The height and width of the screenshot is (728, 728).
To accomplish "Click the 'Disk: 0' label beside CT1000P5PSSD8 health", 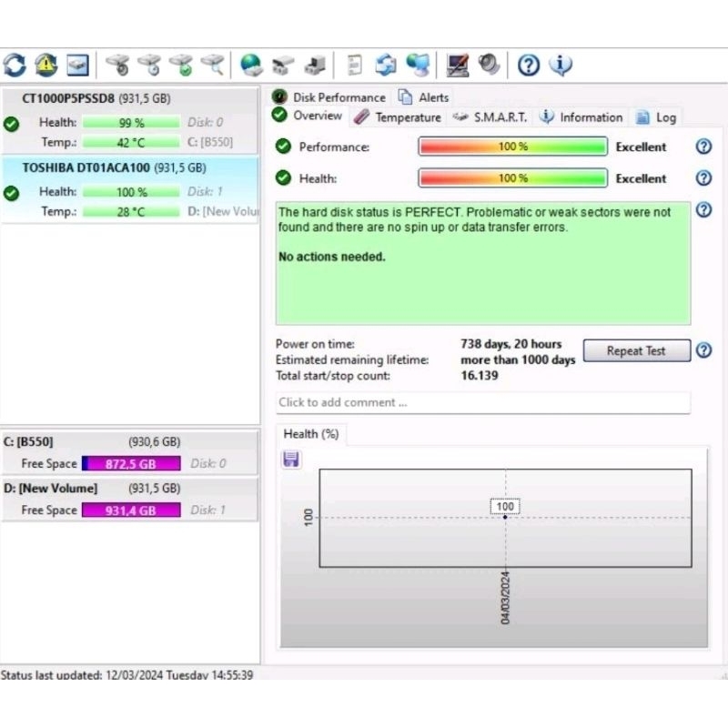I will click(x=206, y=122).
